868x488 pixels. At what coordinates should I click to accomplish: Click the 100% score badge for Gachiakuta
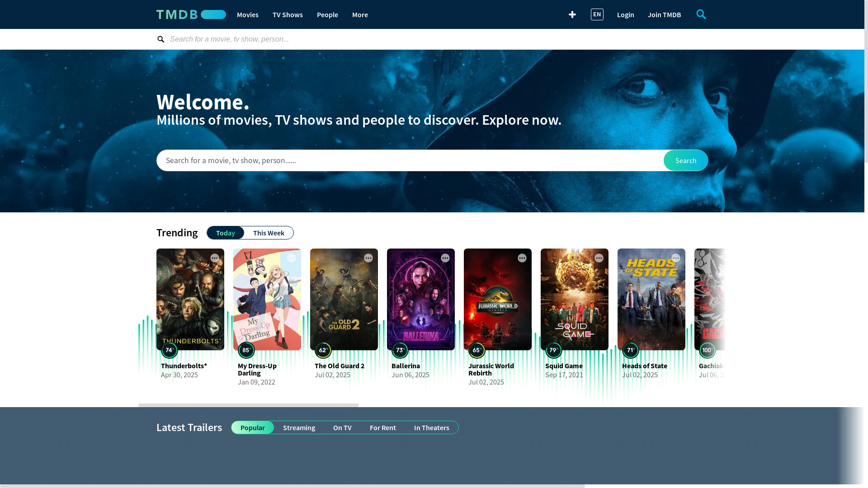[708, 350]
